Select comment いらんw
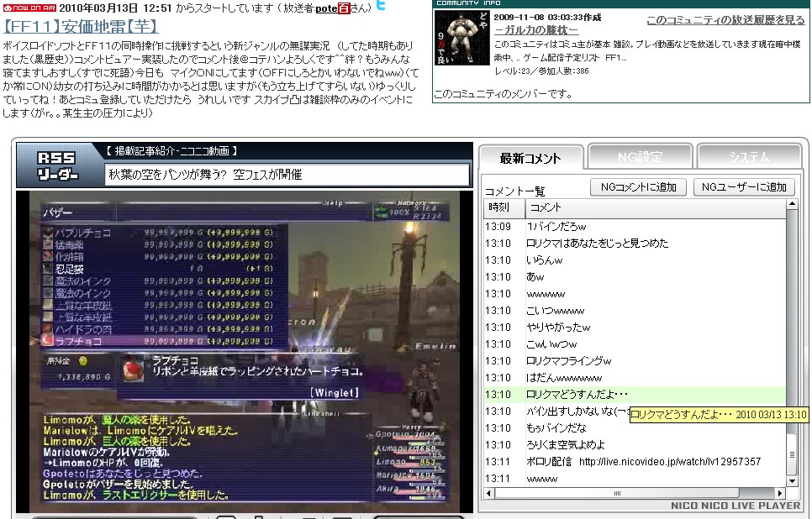 (635, 260)
